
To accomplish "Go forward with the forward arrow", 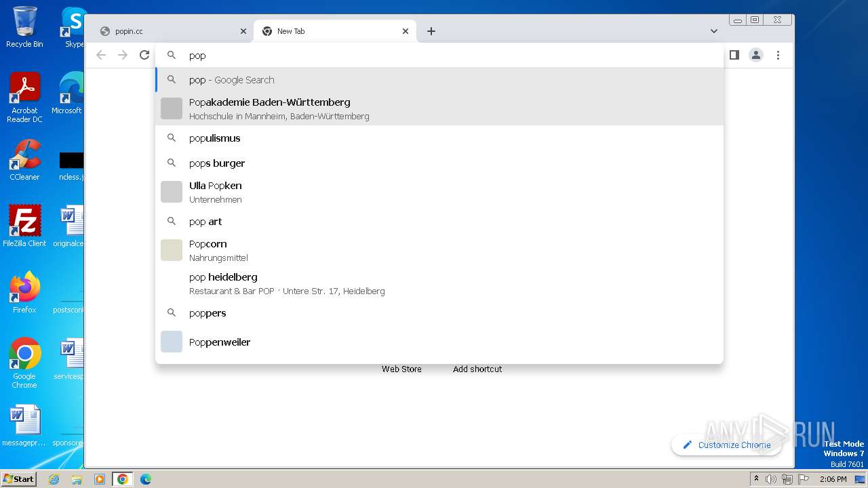I will [x=123, y=55].
